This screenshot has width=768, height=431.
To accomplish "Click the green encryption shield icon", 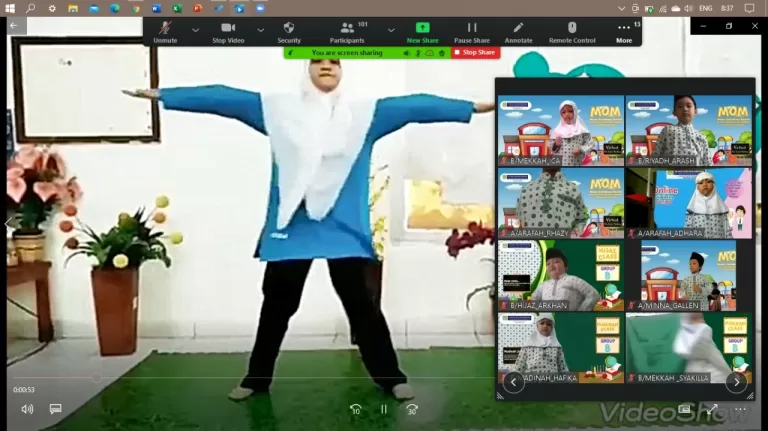I will (442, 53).
